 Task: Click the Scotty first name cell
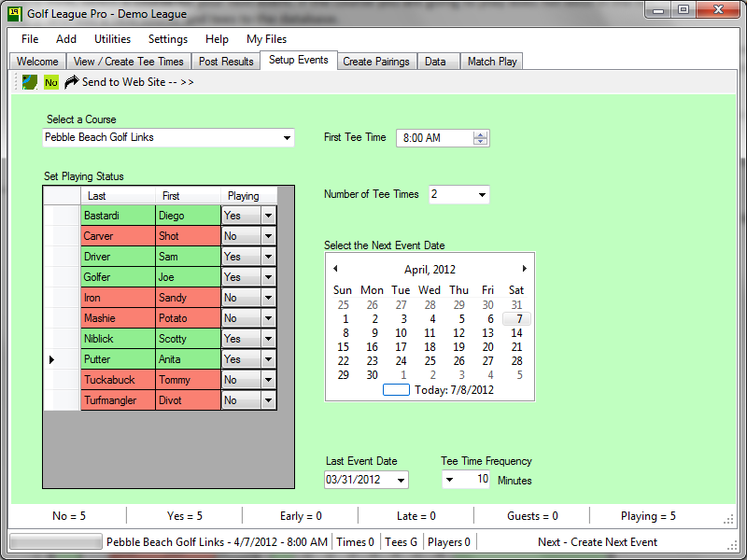(189, 339)
